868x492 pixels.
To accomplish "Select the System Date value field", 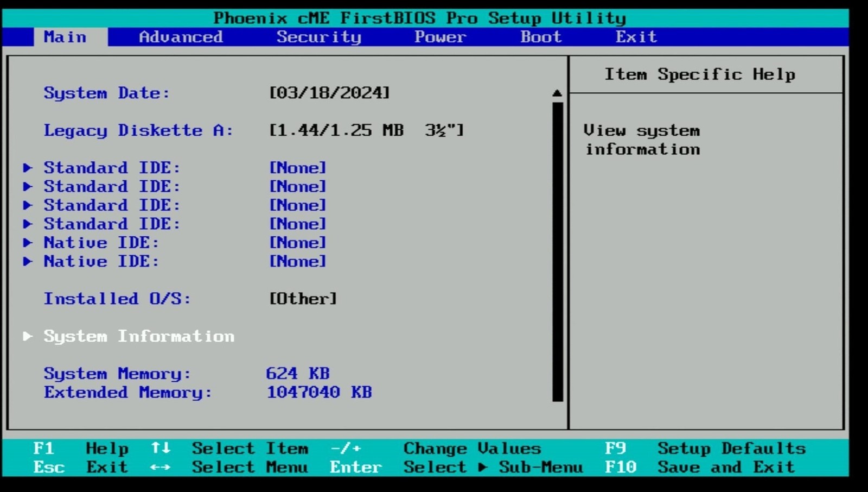I will tap(330, 93).
